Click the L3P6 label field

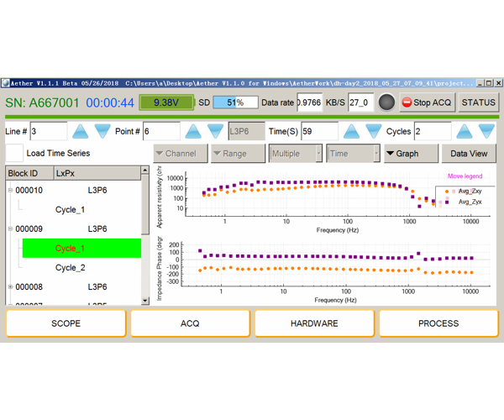(x=246, y=131)
